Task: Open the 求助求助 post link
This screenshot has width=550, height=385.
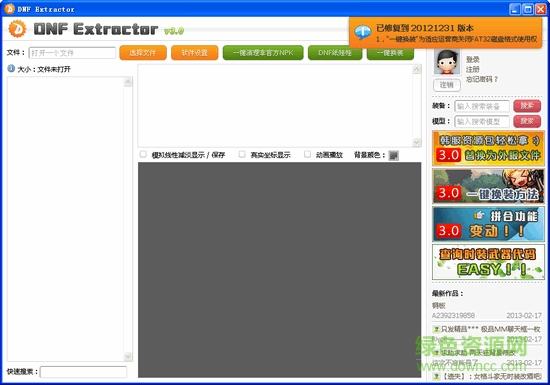Action: (x=478, y=352)
